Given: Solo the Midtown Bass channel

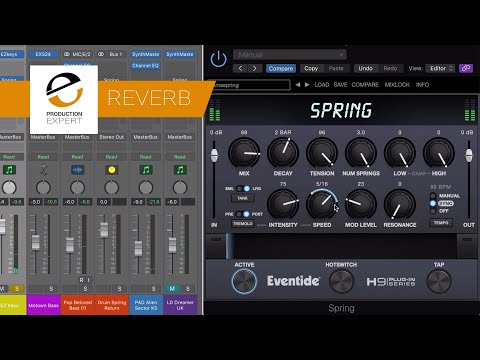Looking at the screenshot, I should [x=51, y=289].
